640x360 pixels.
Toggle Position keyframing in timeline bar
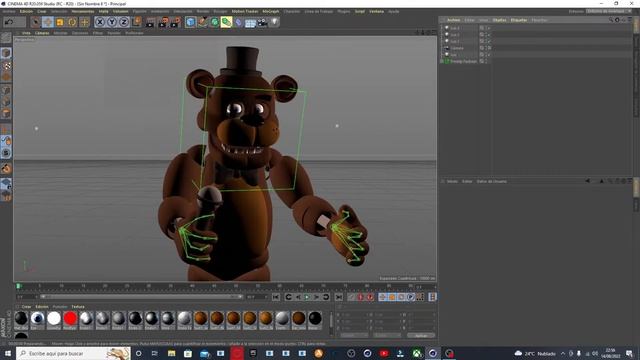pyautogui.click(x=382, y=297)
